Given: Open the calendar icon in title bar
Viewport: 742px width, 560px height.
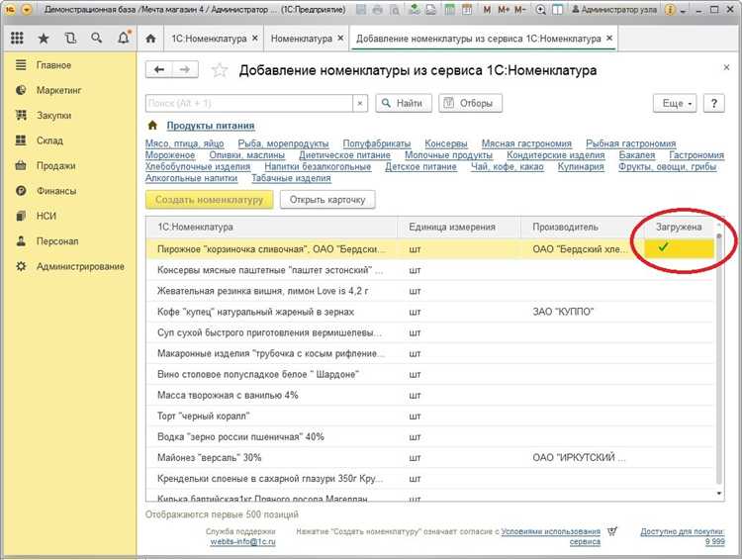Looking at the screenshot, I should click(467, 10).
